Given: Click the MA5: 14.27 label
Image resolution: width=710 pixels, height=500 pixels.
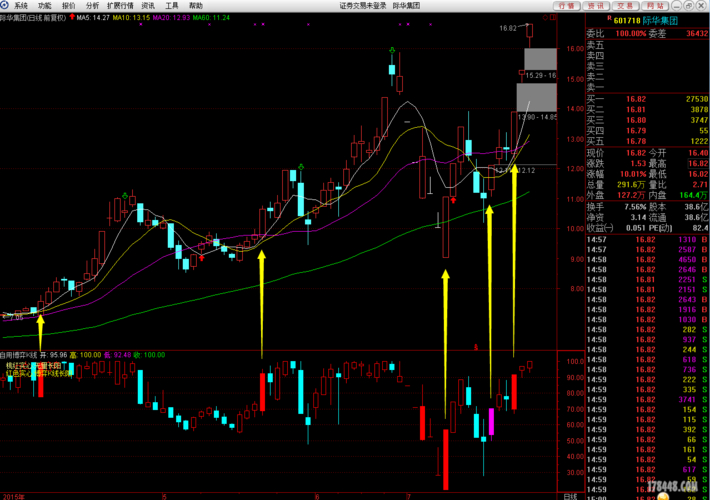Looking at the screenshot, I should click(x=93, y=18).
